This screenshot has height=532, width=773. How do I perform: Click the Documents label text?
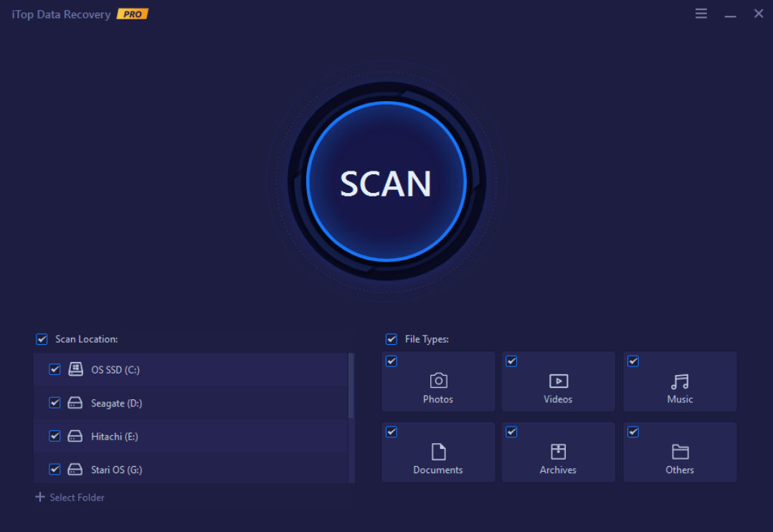[437, 470]
